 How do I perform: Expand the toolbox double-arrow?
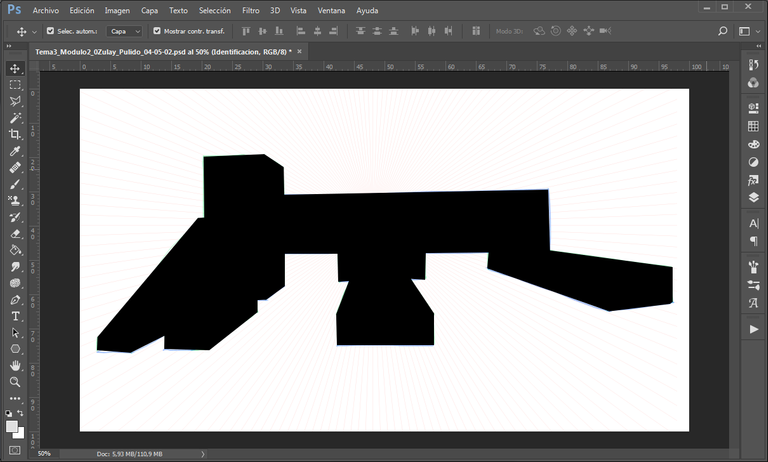point(8,46)
